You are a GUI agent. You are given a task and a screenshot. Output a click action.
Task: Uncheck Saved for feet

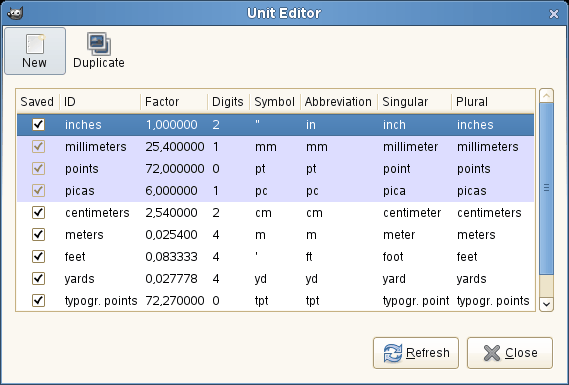38,257
